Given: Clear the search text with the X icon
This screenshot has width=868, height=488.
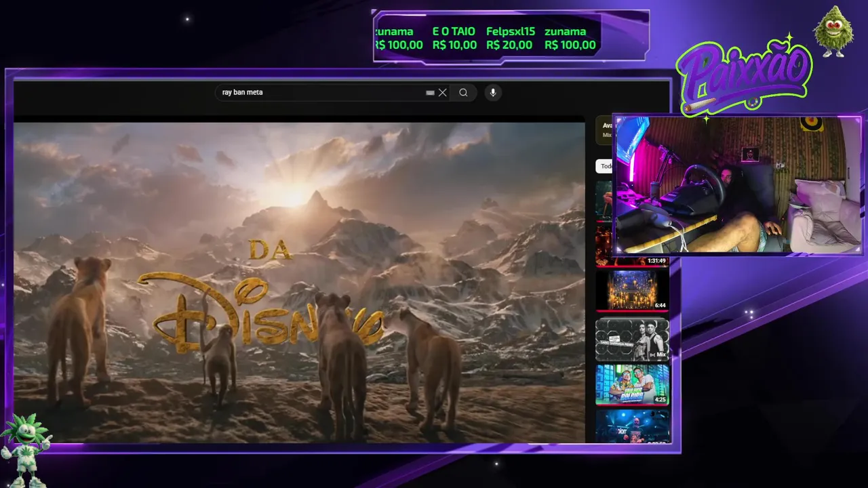Looking at the screenshot, I should (x=443, y=93).
